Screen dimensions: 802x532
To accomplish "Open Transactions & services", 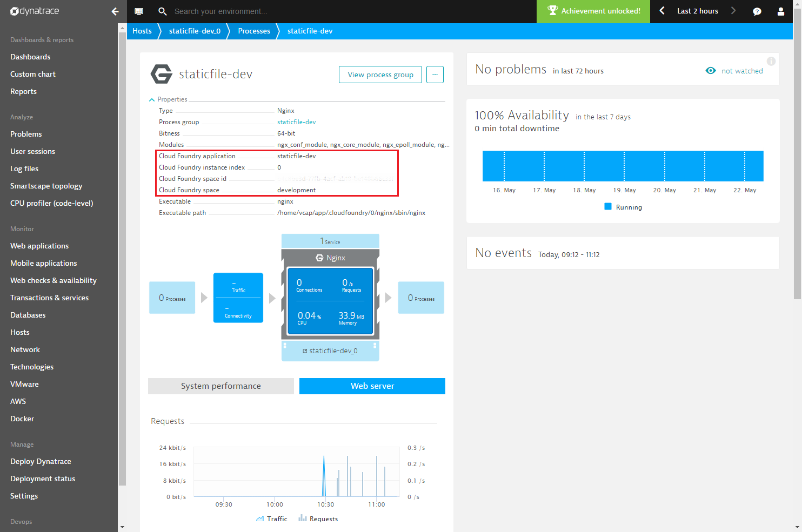I will tap(50, 298).
